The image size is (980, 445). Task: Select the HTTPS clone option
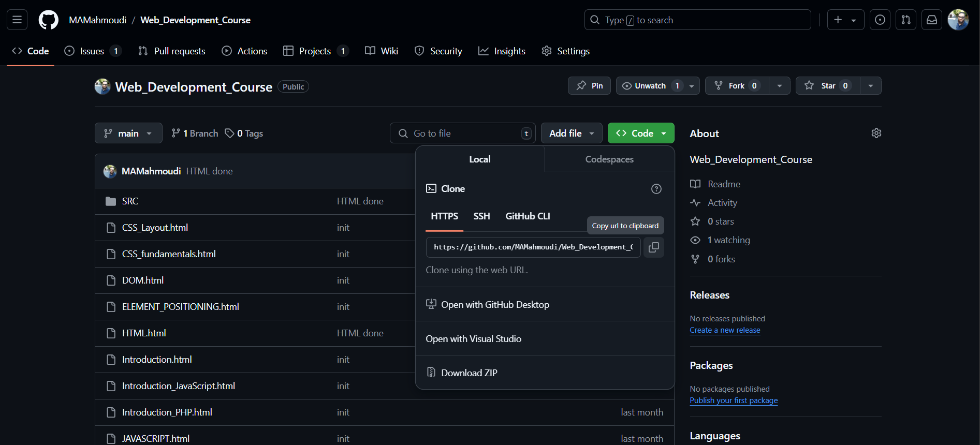[445, 216]
